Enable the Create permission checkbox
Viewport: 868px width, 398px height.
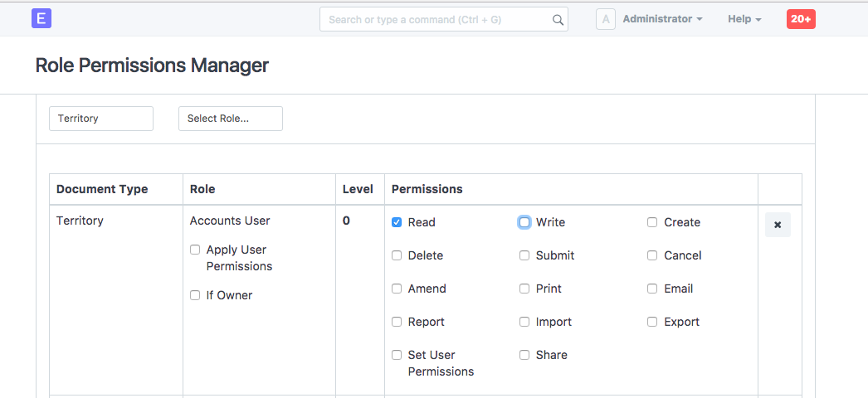pyautogui.click(x=652, y=222)
